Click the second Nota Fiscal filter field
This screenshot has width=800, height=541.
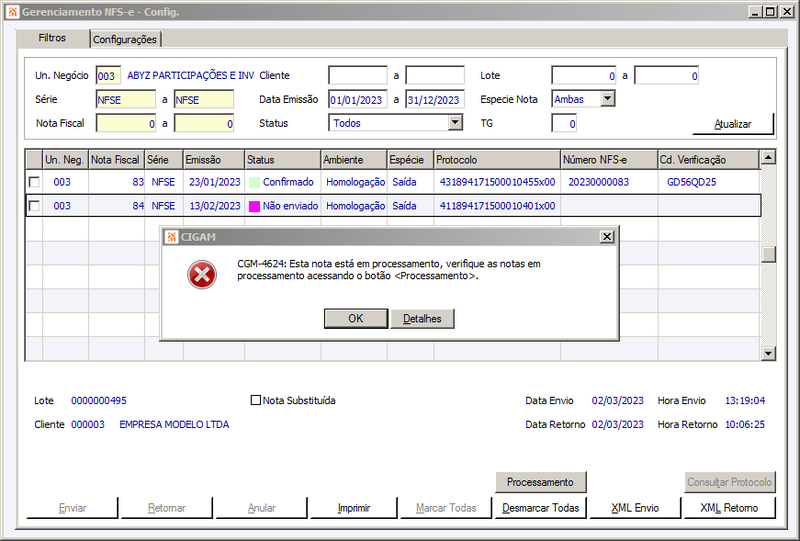click(x=204, y=124)
